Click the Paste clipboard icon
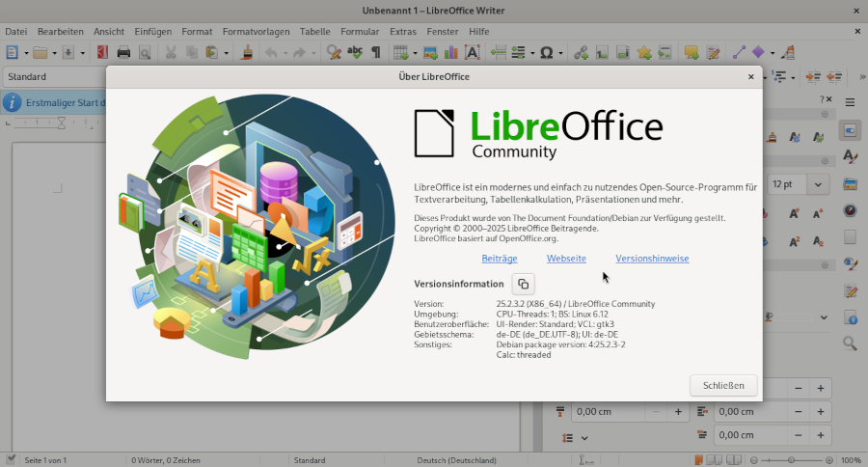Viewport: 868px width, 467px height. [x=211, y=53]
